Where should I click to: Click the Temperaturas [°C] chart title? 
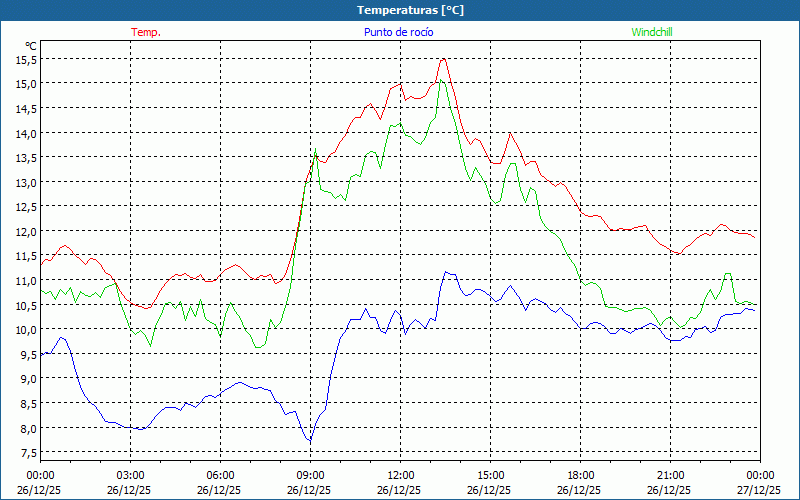coord(410,10)
